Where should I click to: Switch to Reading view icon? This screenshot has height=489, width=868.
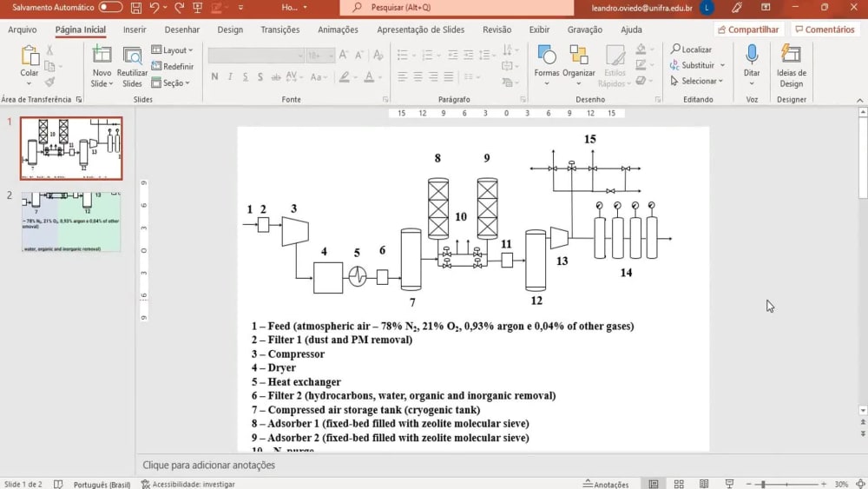(704, 484)
